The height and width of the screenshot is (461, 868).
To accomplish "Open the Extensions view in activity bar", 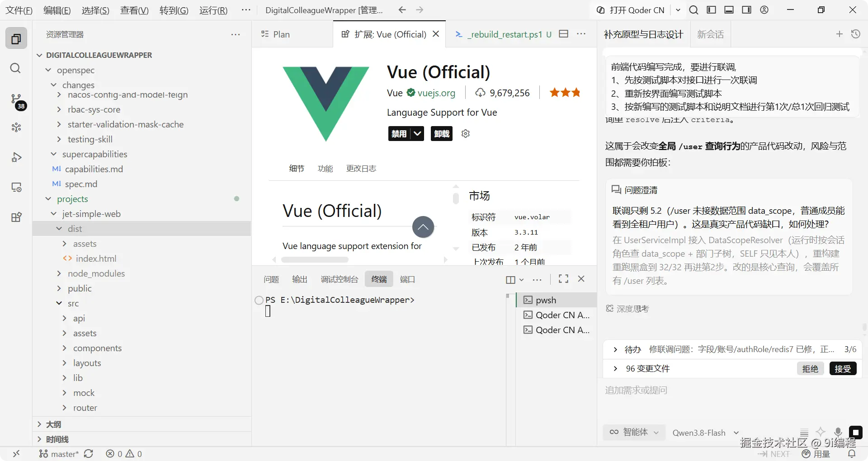I will point(16,217).
